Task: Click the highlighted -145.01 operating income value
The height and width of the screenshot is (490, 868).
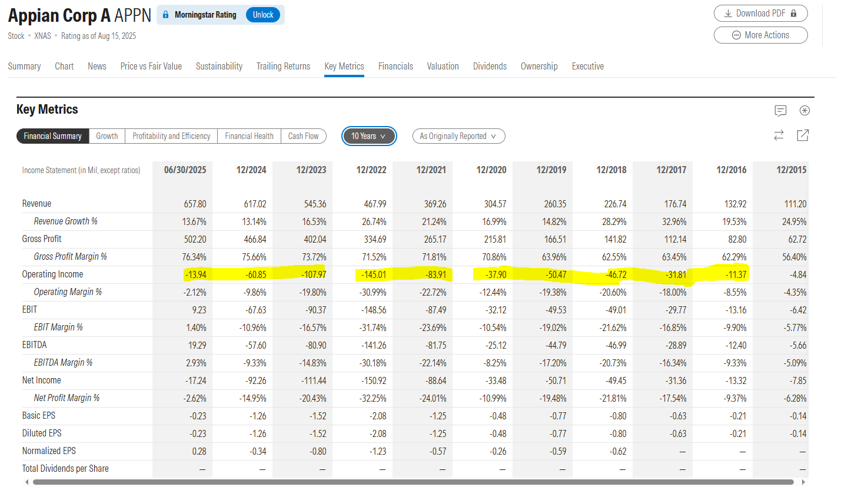Action: [x=374, y=274]
